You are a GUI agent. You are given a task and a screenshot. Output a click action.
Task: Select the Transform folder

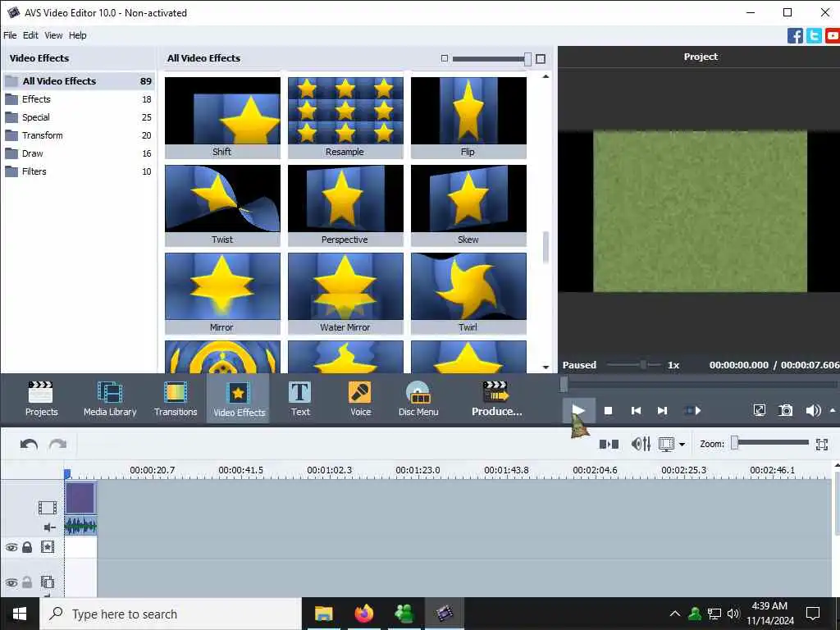(79, 135)
